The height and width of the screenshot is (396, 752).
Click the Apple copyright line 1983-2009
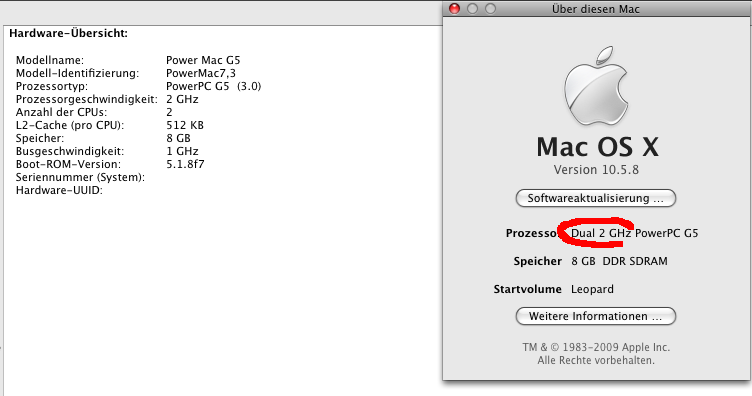(596, 347)
